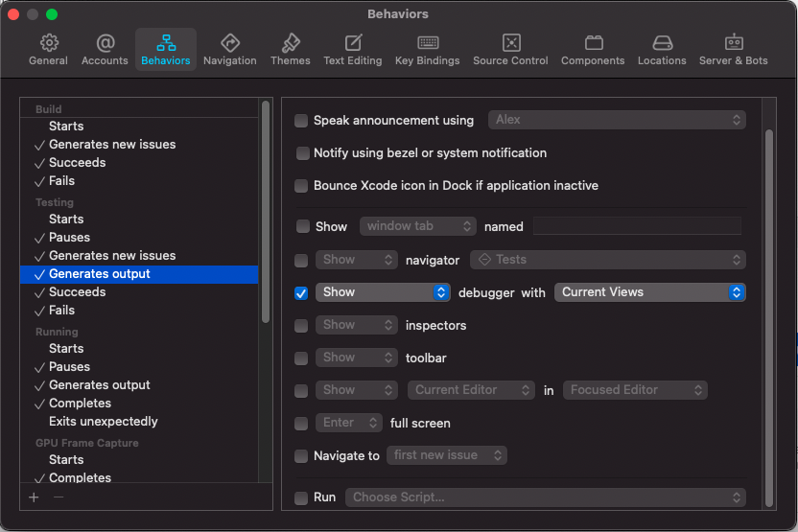Select Build Fails behavior

point(138,181)
